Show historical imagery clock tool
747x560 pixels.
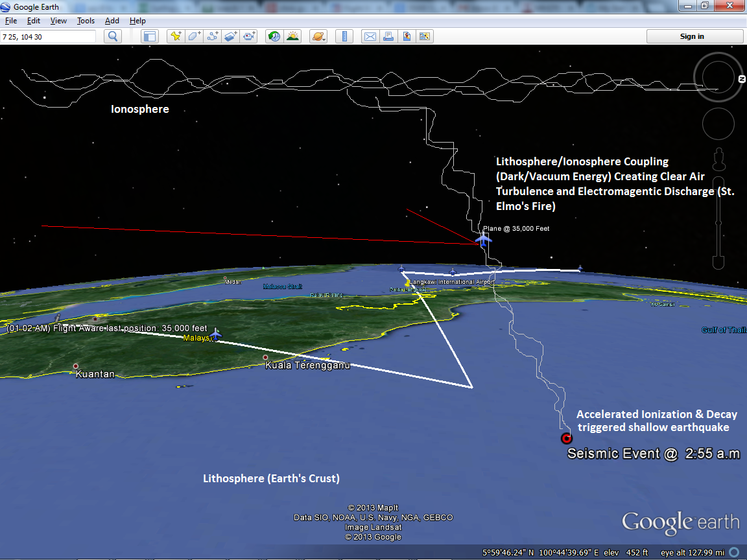click(x=274, y=36)
